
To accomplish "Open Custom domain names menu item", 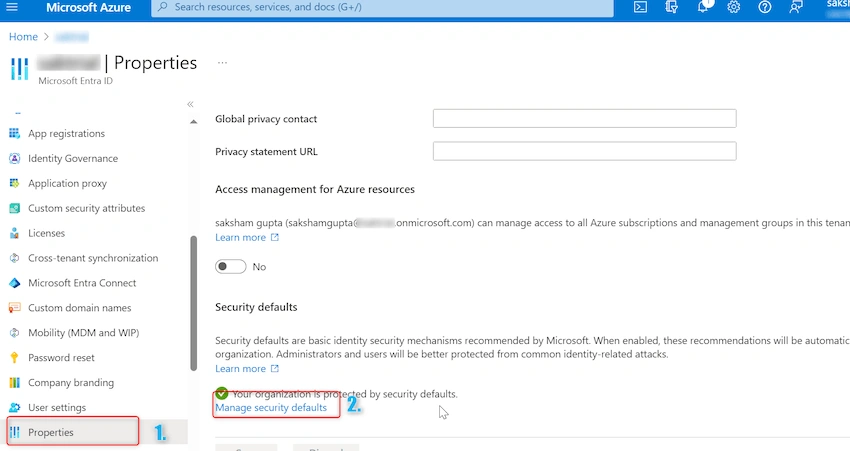I will click(80, 308).
